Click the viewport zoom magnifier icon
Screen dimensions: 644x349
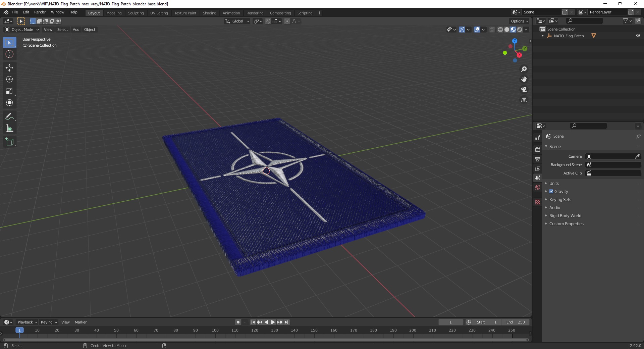pyautogui.click(x=524, y=69)
